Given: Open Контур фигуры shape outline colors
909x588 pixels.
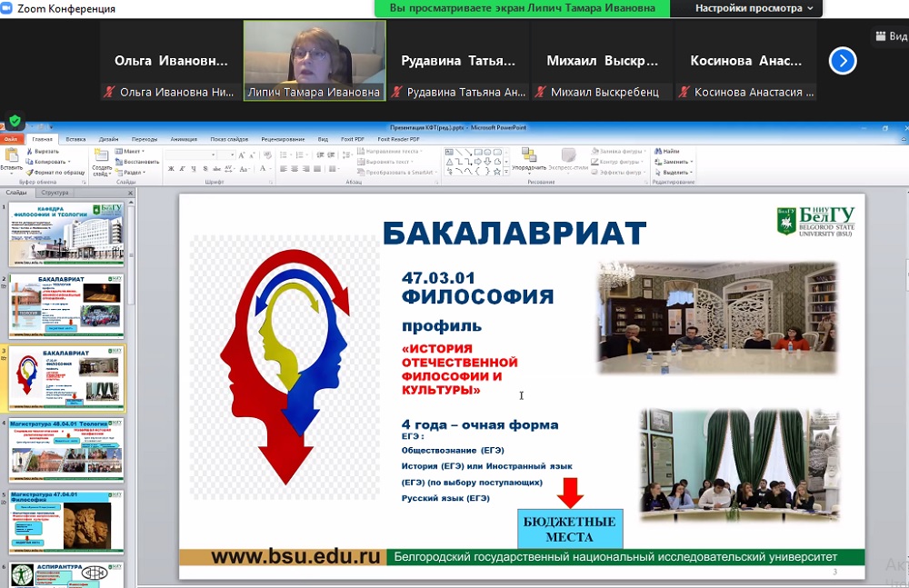Looking at the screenshot, I should tap(619, 162).
